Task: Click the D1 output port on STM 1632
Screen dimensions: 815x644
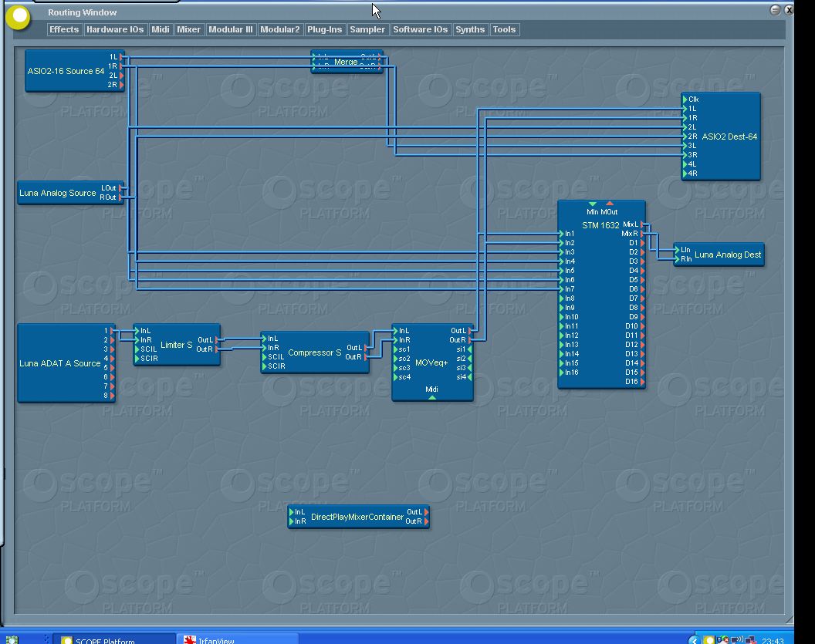Action: click(643, 242)
